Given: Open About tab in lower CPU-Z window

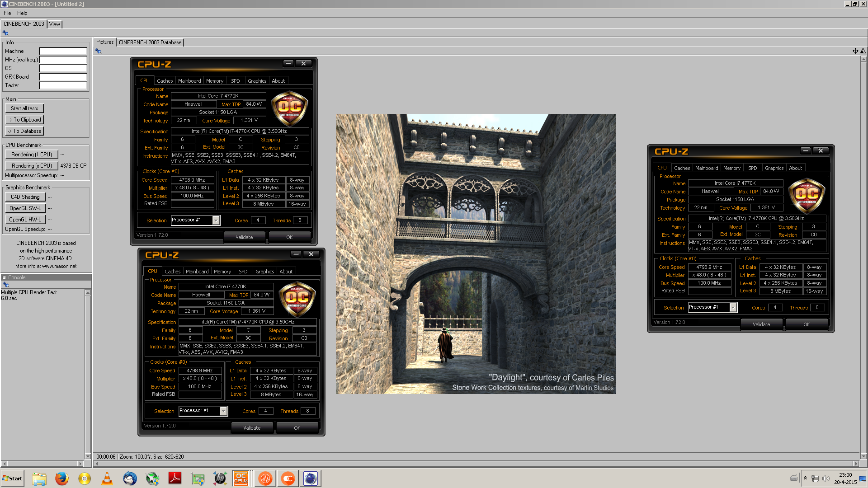Looking at the screenshot, I should [x=286, y=272].
